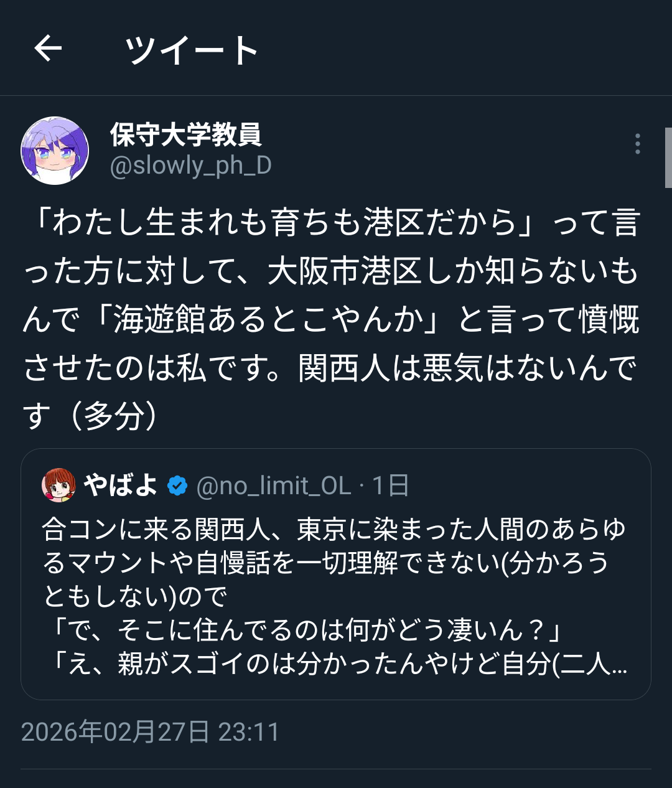Tap the とともしない)ので line in quote
Image resolution: width=672 pixels, height=788 pixels.
click(x=136, y=597)
